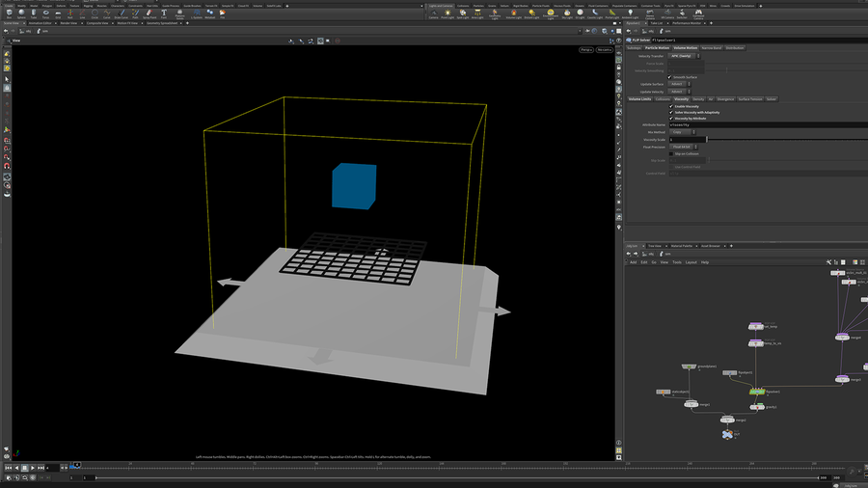868x488 pixels.
Task: Select the Box shelf tool
Action: pos(9,14)
